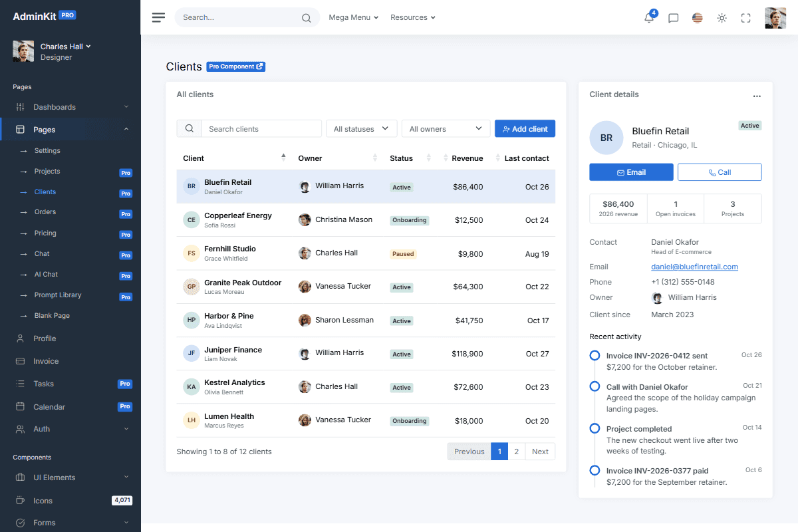Click the Next pagination button
Image resolution: width=798 pixels, height=532 pixels.
click(540, 452)
